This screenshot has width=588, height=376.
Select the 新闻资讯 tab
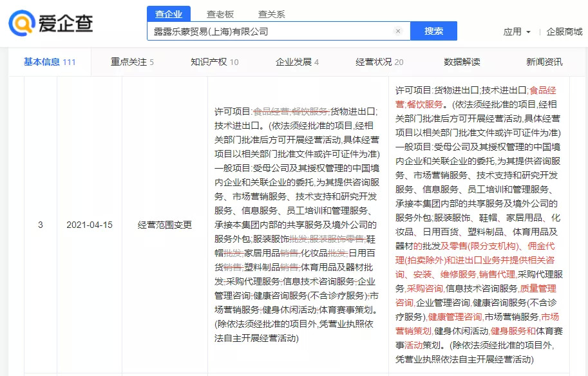pyautogui.click(x=544, y=62)
